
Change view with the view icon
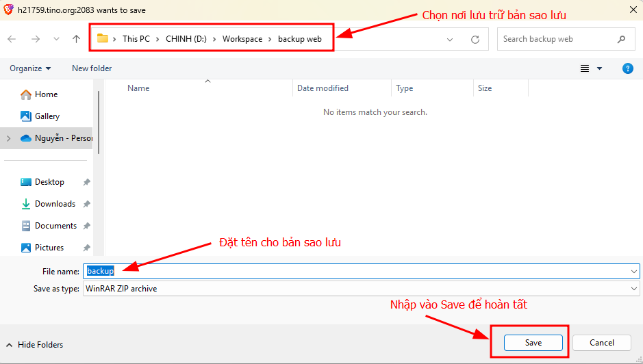coord(585,68)
